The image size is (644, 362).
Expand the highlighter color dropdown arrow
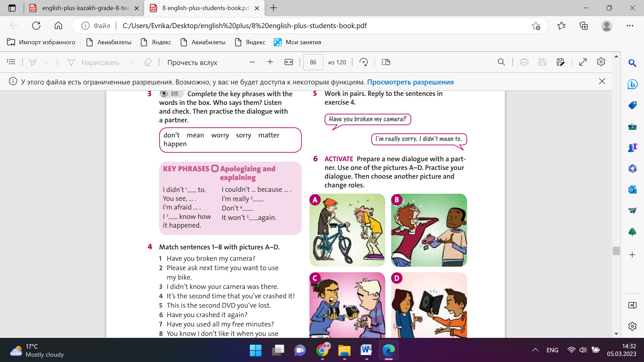coord(47,62)
